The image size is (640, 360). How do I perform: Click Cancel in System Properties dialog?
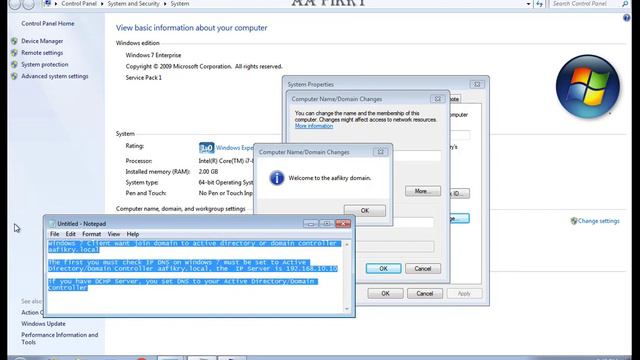pyautogui.click(x=424, y=293)
